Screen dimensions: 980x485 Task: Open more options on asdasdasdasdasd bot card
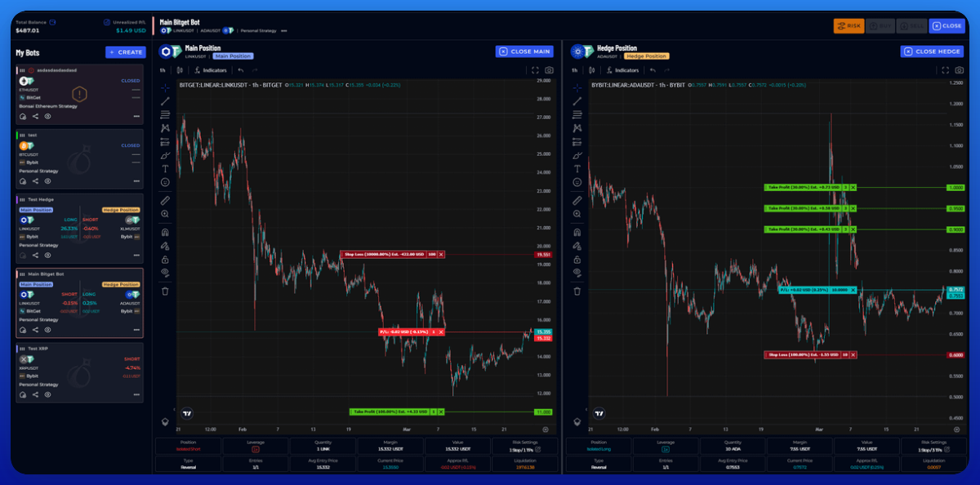pos(136,117)
